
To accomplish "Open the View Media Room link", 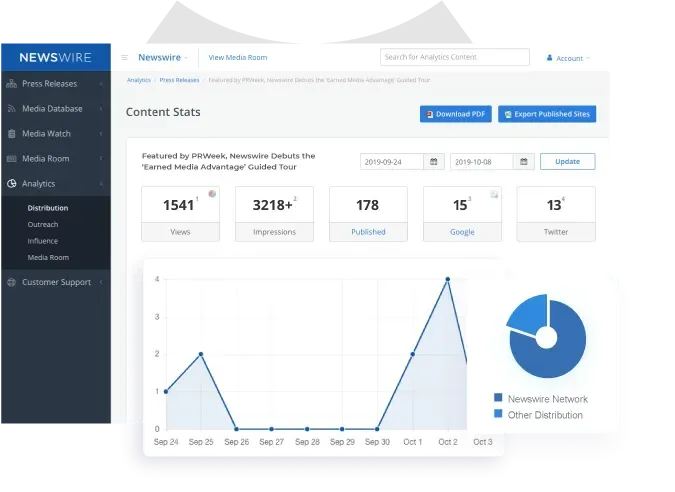I will 238,57.
